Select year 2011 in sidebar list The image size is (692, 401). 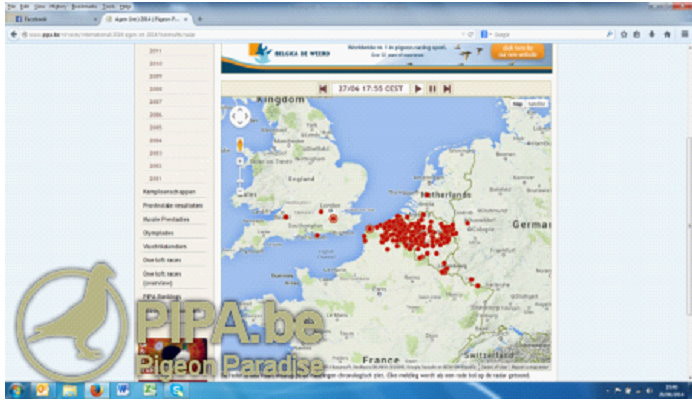click(x=155, y=50)
